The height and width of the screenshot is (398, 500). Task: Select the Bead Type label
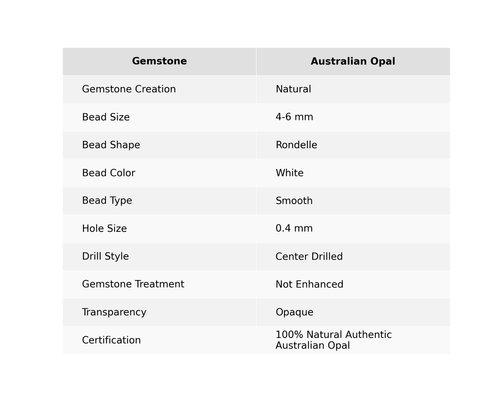pyautogui.click(x=107, y=201)
